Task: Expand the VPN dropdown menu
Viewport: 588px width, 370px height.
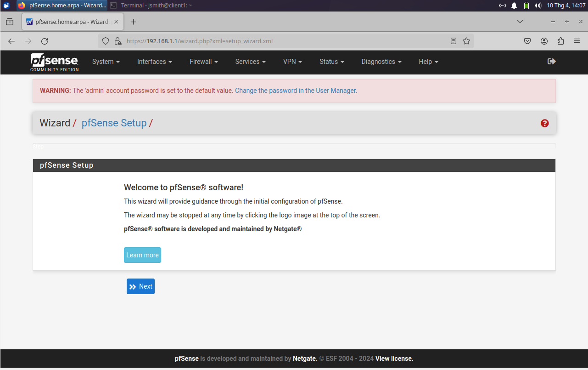Action: (292, 62)
